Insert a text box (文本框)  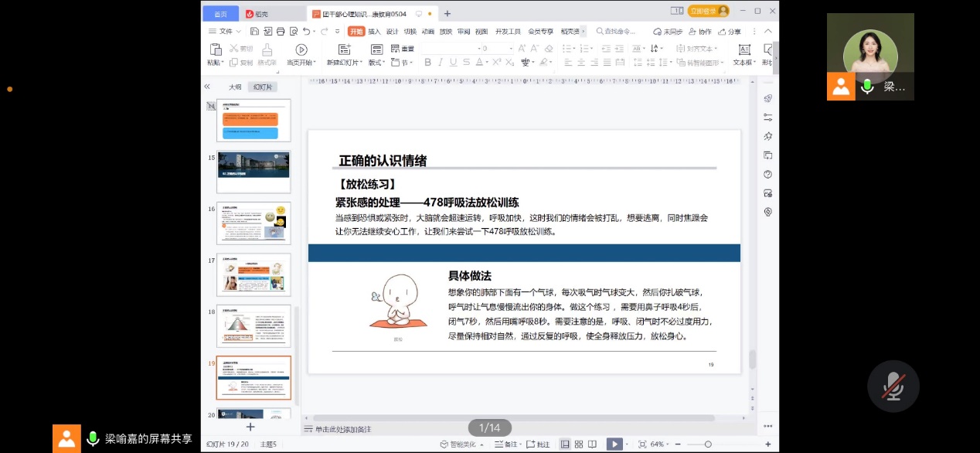tap(744, 49)
